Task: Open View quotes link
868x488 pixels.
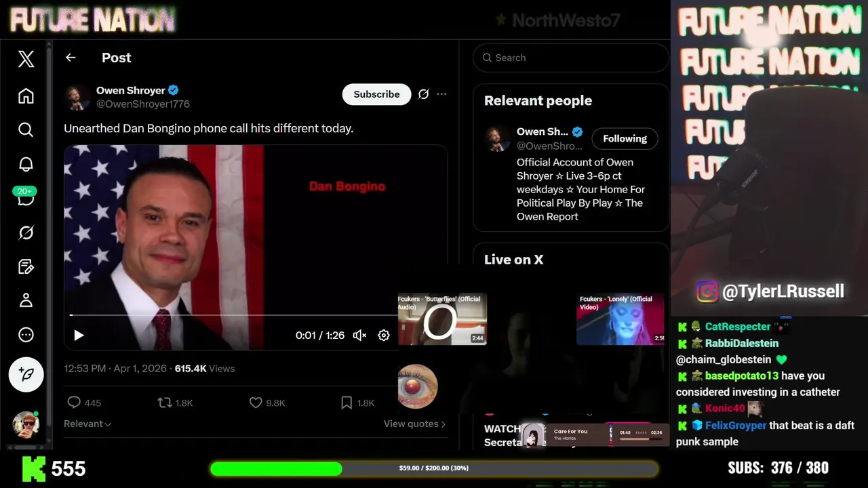Action: tap(414, 424)
